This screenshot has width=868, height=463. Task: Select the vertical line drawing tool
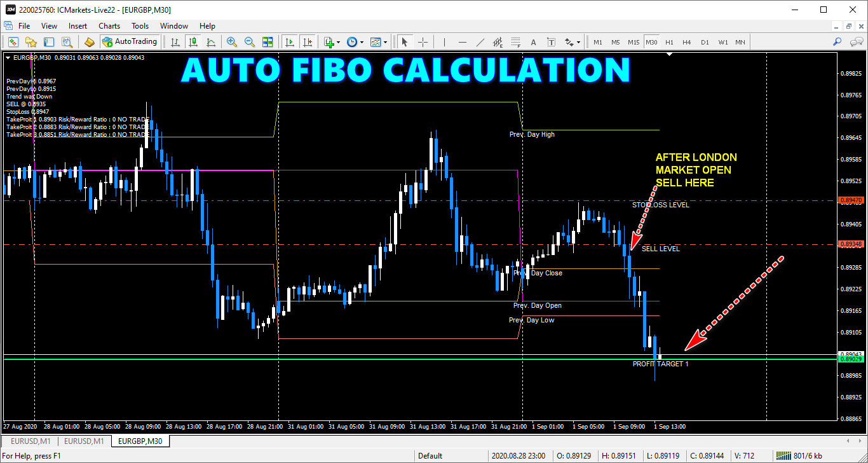point(444,42)
